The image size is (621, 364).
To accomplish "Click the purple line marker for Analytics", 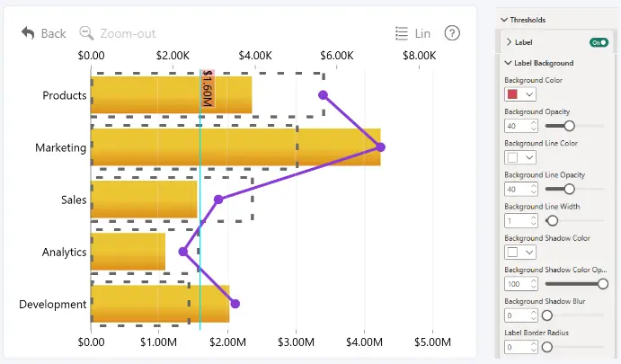I will [183, 252].
